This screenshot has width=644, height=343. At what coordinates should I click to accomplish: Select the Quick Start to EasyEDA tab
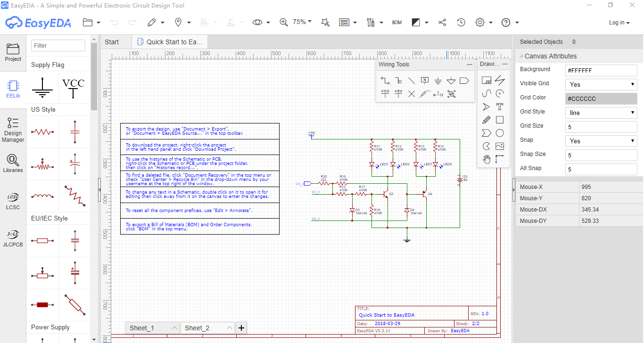(x=170, y=41)
